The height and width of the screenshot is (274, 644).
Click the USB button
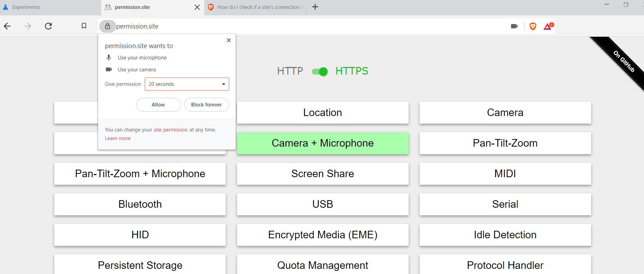tap(323, 204)
